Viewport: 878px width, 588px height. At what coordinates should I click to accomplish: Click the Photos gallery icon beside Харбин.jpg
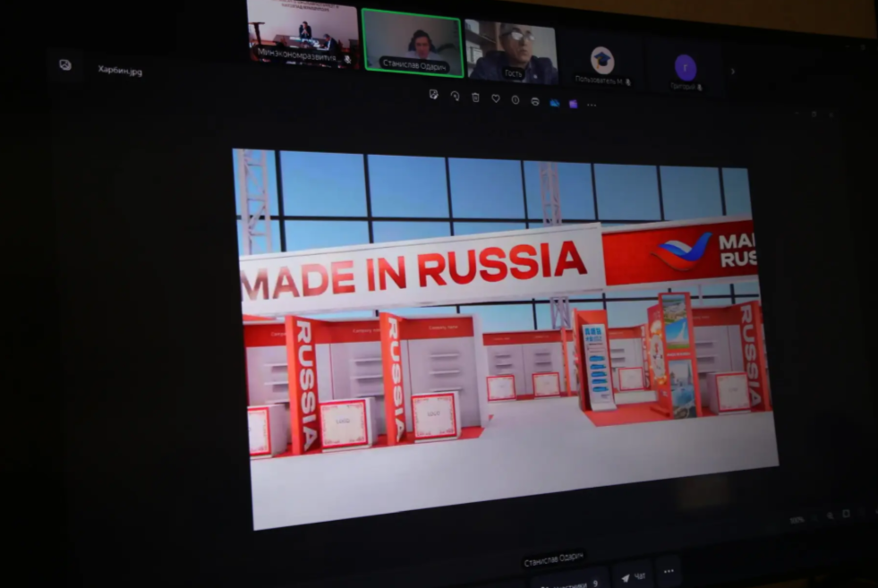tap(65, 64)
